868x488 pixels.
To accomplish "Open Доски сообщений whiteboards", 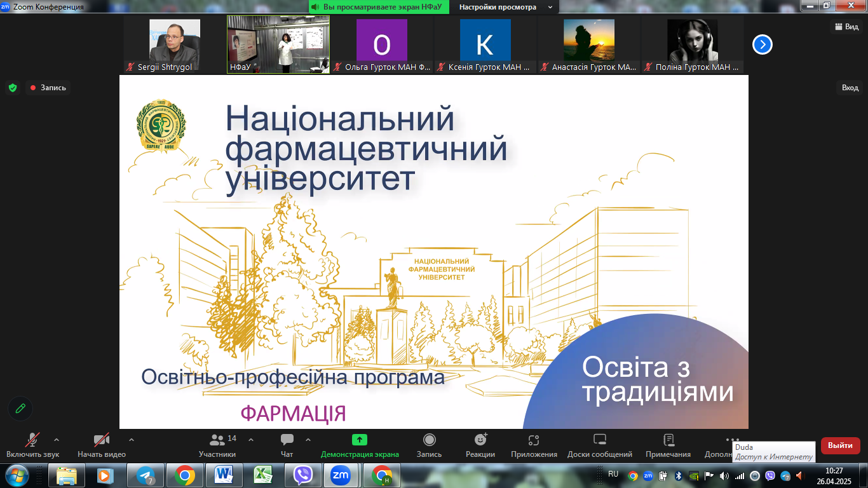I will tap(600, 445).
